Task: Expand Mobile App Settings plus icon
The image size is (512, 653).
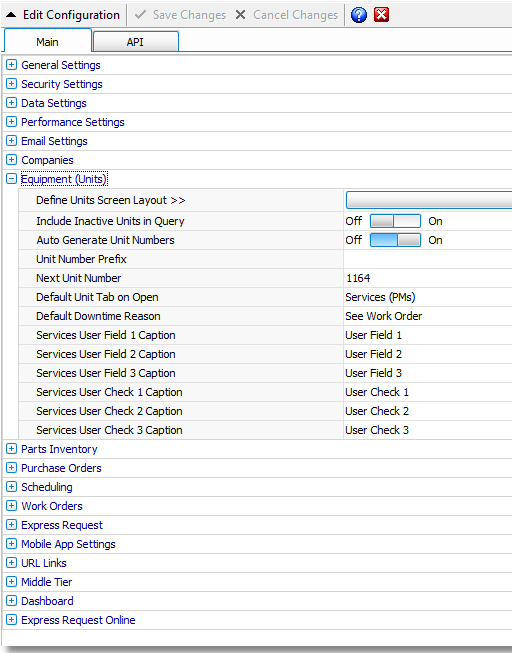Action: [12, 544]
